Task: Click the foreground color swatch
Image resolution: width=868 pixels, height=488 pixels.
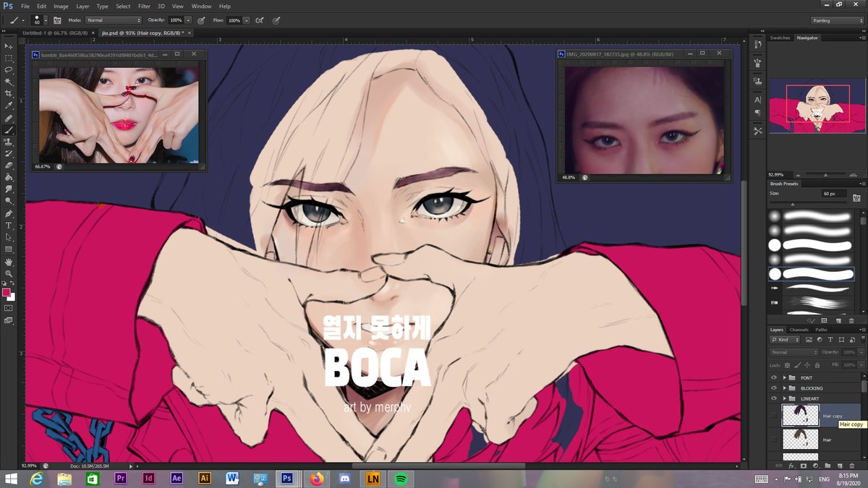Action: coord(7,292)
